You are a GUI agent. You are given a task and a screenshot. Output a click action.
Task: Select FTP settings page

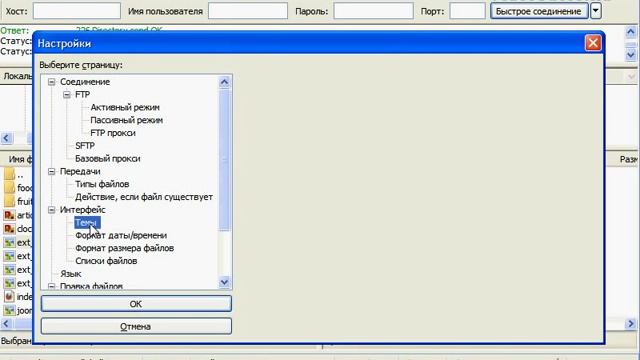click(82, 95)
